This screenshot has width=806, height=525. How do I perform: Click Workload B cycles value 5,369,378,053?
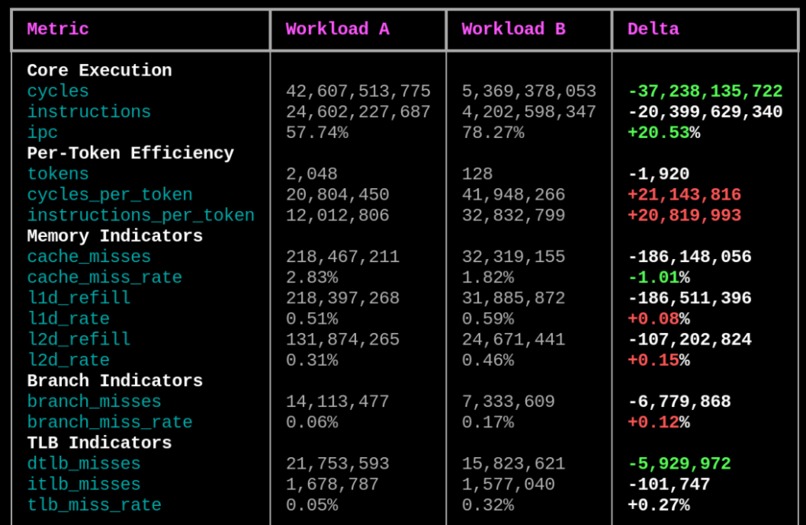[x=529, y=91]
